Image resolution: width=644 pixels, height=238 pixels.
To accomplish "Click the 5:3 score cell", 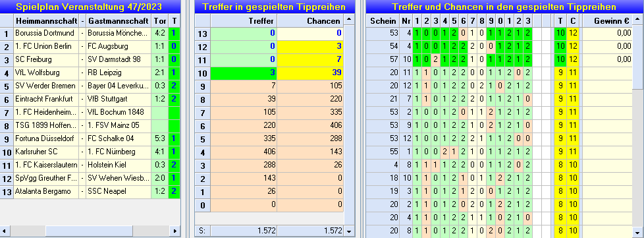I will tap(160, 138).
